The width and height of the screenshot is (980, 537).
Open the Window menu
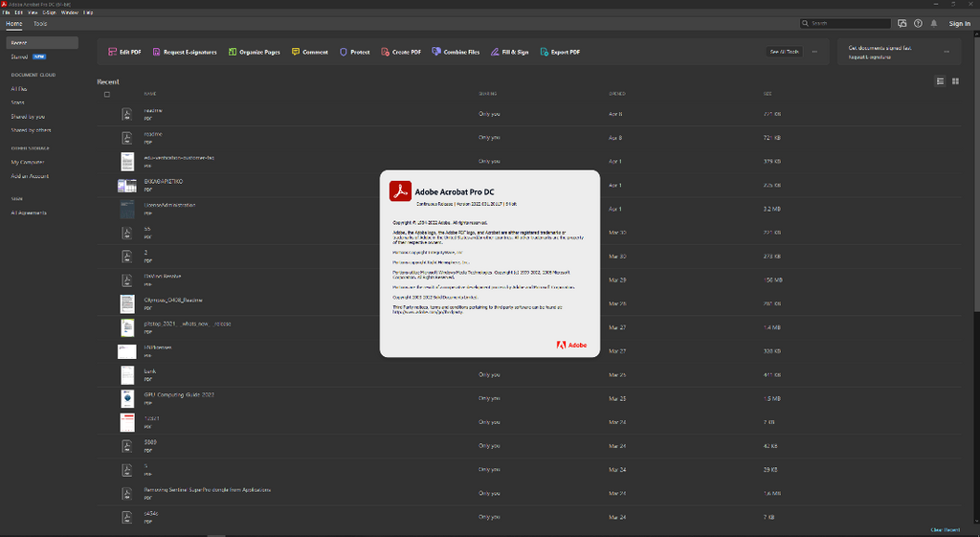[x=70, y=12]
